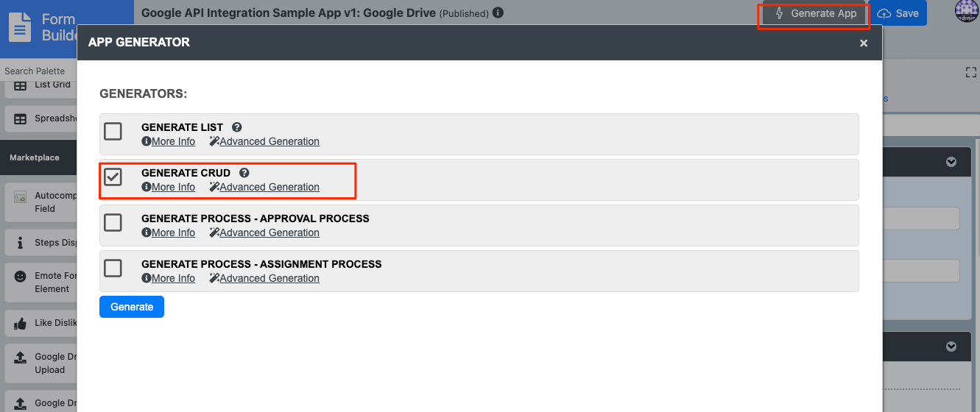The height and width of the screenshot is (412, 980).
Task: Collapse the upper section chevron on right panel
Action: 951,162
